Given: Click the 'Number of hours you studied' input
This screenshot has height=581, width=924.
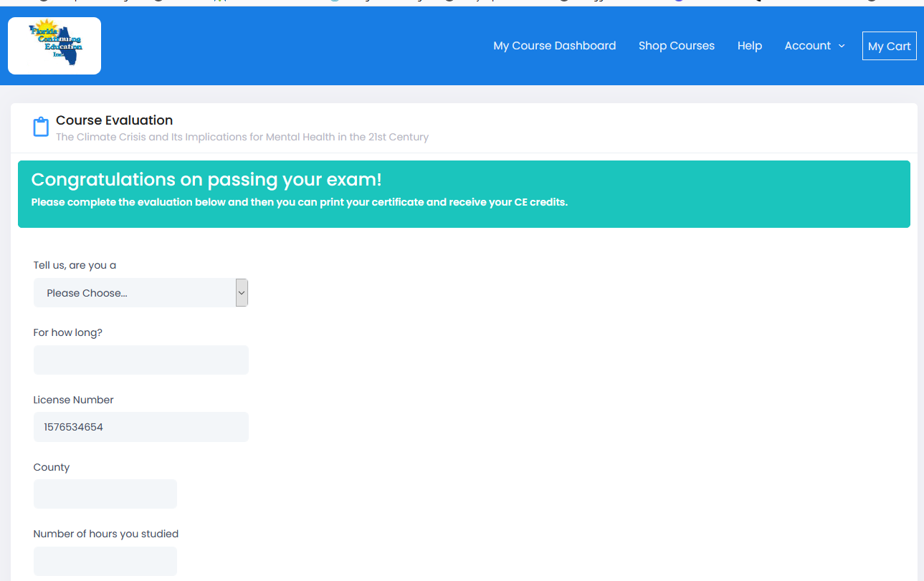Looking at the screenshot, I should coord(105,561).
